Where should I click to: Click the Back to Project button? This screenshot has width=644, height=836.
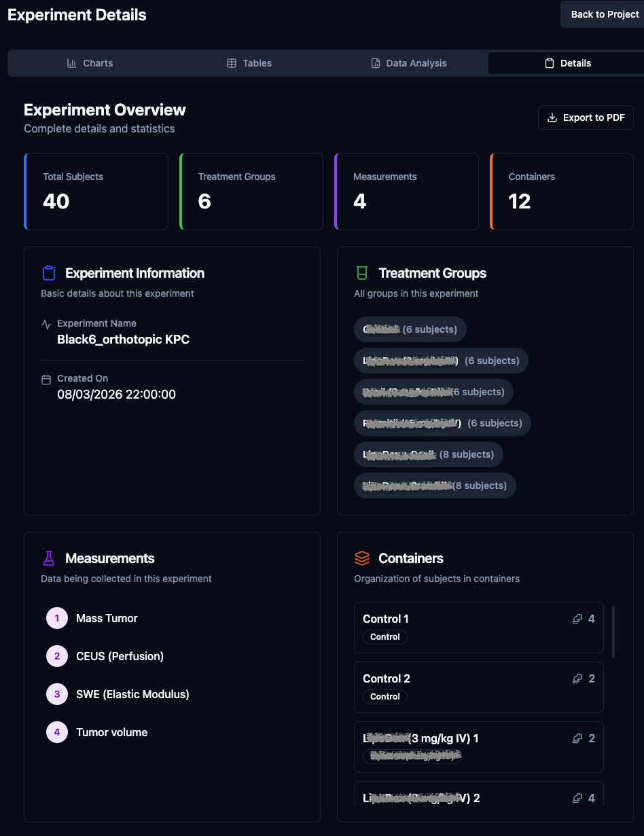(x=602, y=14)
